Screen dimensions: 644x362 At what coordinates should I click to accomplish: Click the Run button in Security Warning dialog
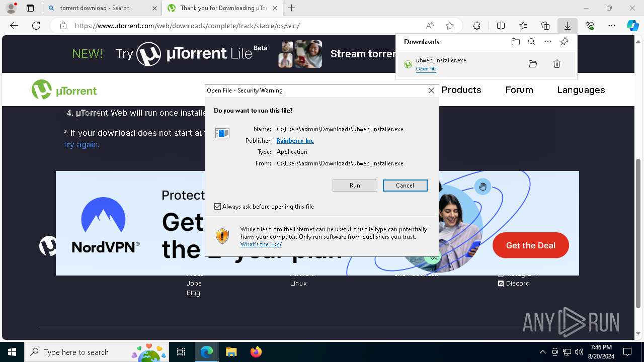355,186
